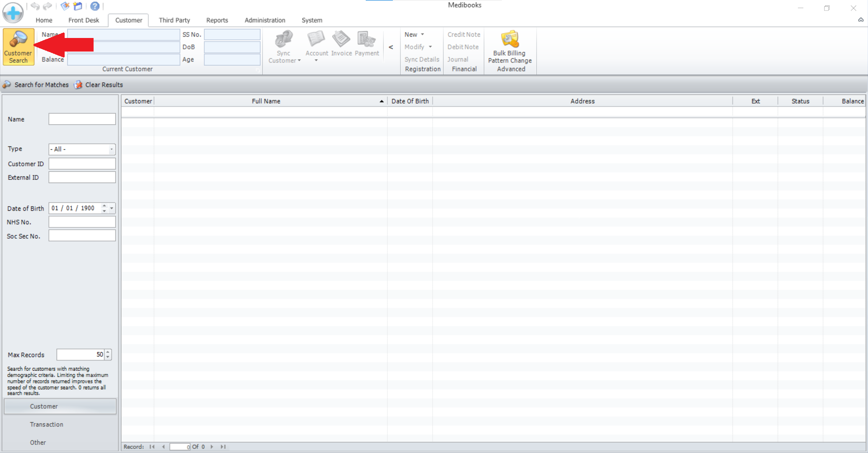The image size is (868, 453).
Task: Sort results by Full Name column header
Action: [x=266, y=101]
